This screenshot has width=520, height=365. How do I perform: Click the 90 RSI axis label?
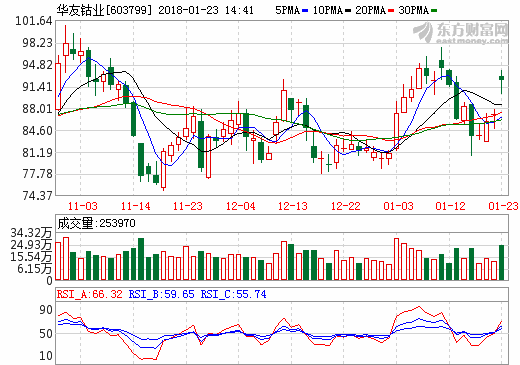46,310
